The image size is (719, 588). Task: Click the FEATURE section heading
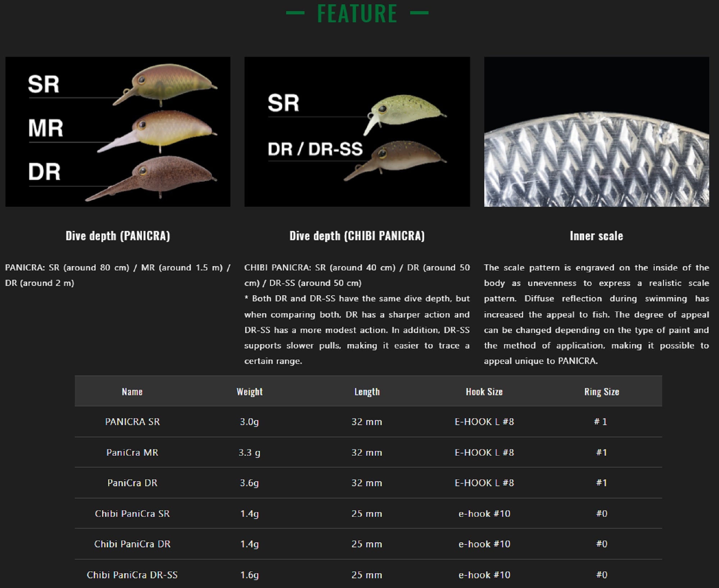[357, 14]
